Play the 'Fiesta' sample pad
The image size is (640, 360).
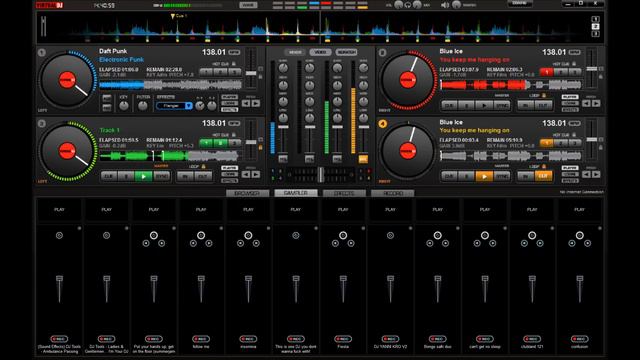(343, 209)
